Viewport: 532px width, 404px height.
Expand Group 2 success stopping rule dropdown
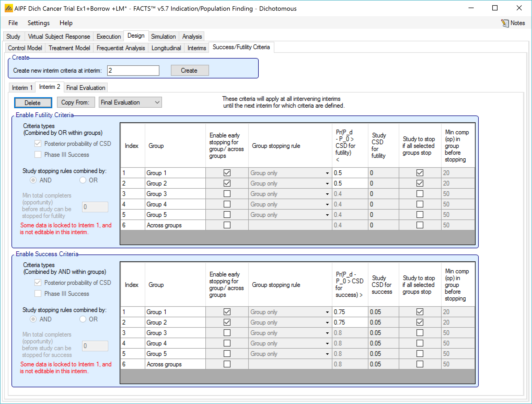click(x=327, y=322)
